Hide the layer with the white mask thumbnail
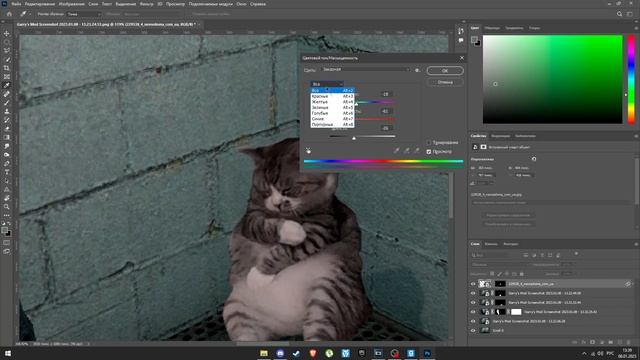 pyautogui.click(x=473, y=312)
